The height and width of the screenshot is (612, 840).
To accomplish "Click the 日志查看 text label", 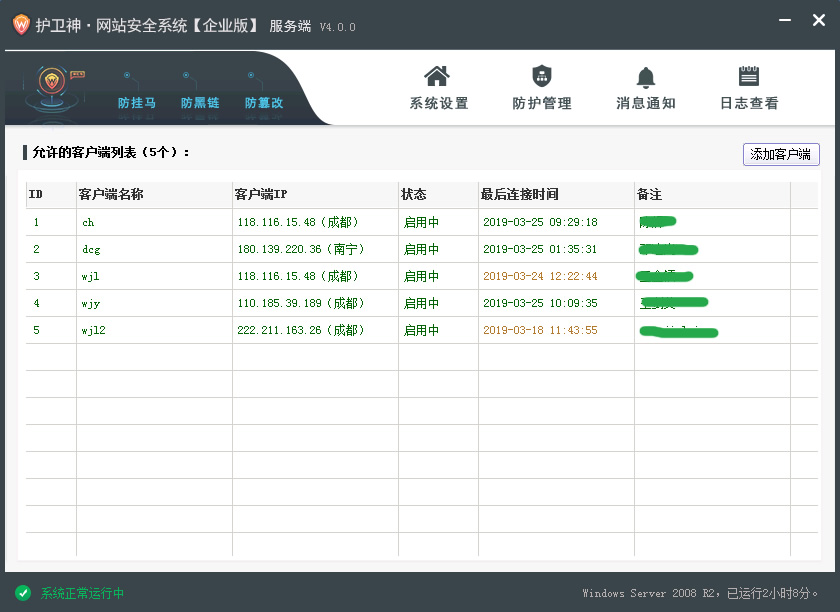I will pyautogui.click(x=749, y=103).
